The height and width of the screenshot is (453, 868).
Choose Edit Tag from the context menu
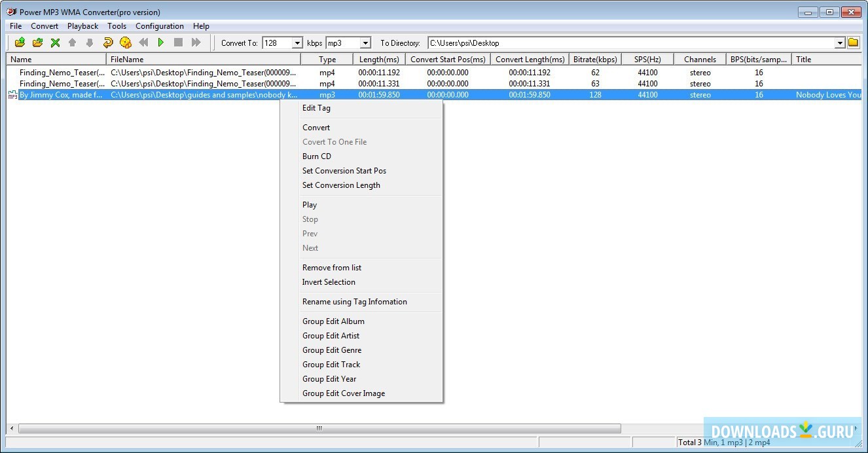[x=316, y=107]
